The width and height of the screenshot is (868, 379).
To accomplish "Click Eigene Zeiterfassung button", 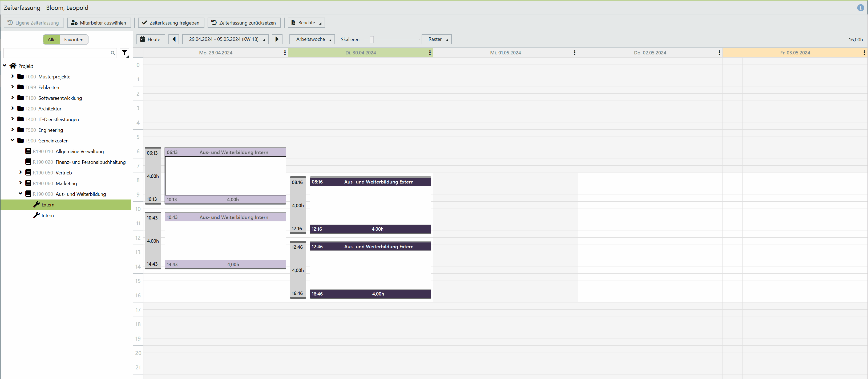I will pos(34,23).
